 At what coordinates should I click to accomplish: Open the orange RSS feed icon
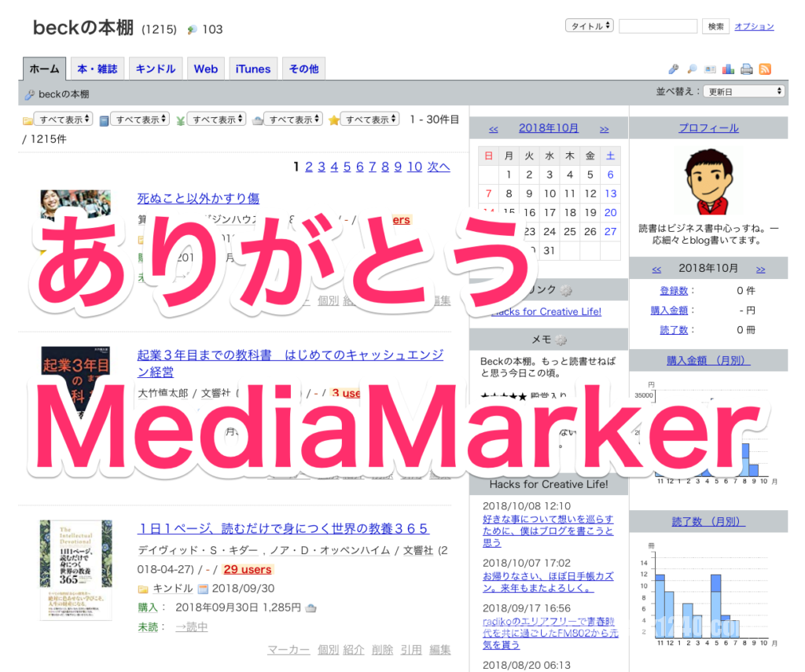pyautogui.click(x=765, y=69)
